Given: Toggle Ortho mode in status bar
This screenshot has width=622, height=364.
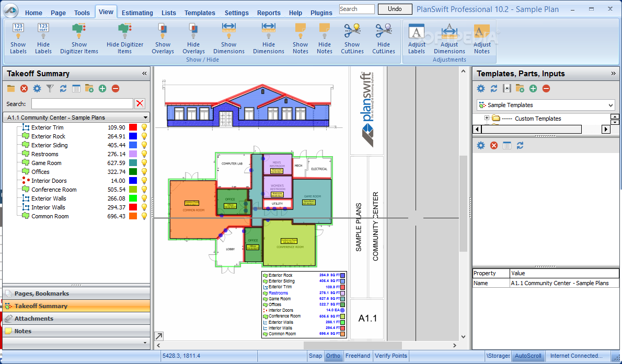Looking at the screenshot, I should coord(333,356).
